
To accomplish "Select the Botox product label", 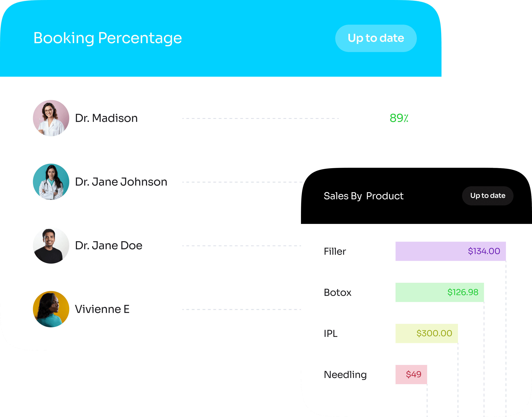I will pyautogui.click(x=337, y=293).
